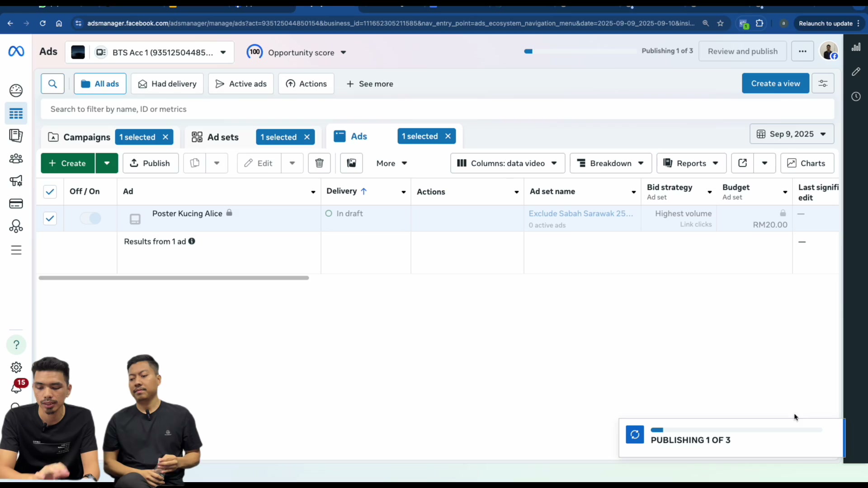The image size is (868, 488).
Task: Click the Create a view button
Action: [775, 84]
